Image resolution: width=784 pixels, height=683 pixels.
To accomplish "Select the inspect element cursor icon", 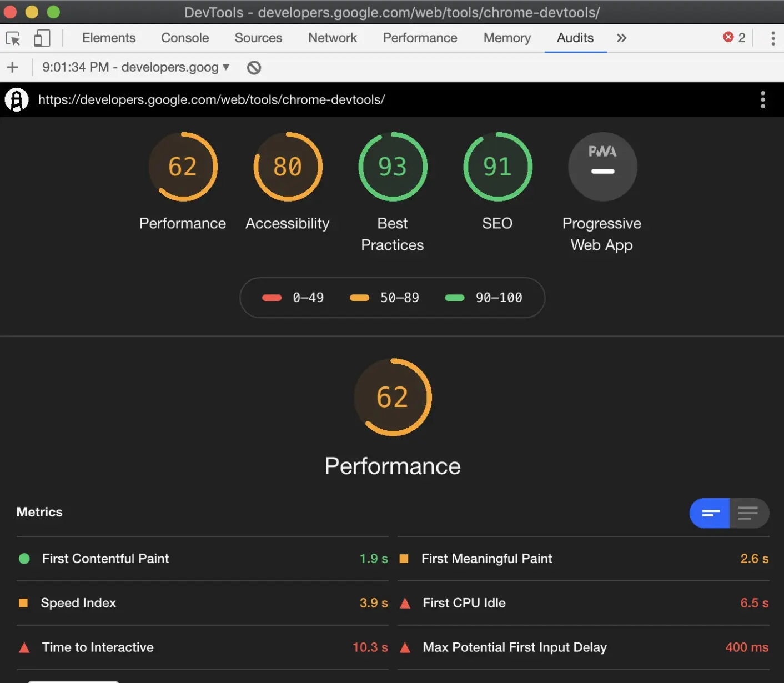I will click(13, 38).
